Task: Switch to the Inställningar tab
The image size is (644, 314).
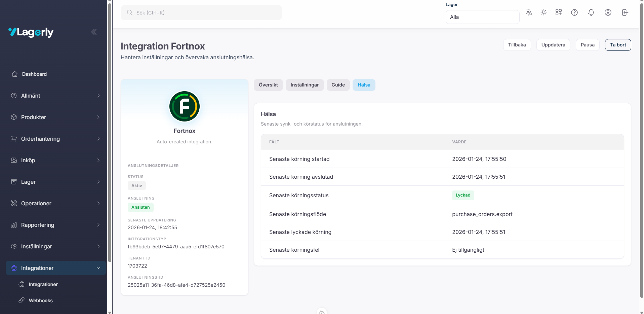Action: 305,85
